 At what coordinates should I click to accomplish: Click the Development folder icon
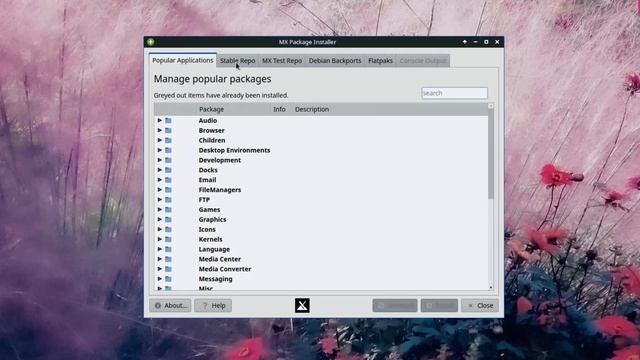[168, 160]
